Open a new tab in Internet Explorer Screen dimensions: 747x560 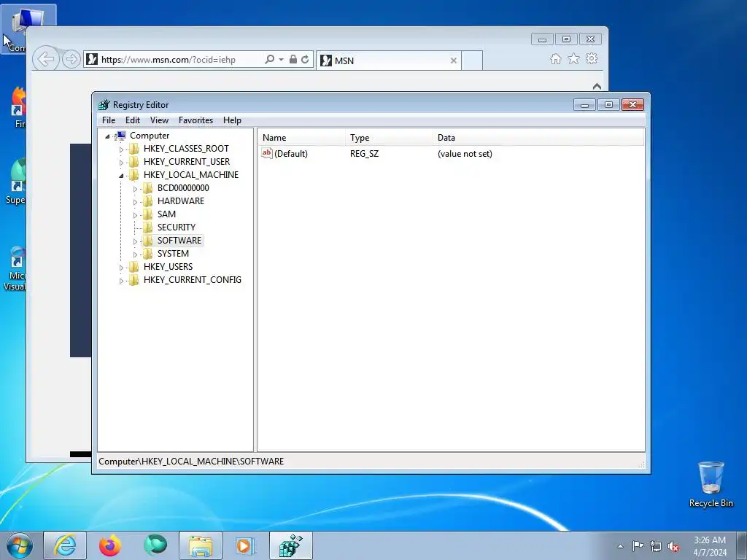click(x=472, y=61)
